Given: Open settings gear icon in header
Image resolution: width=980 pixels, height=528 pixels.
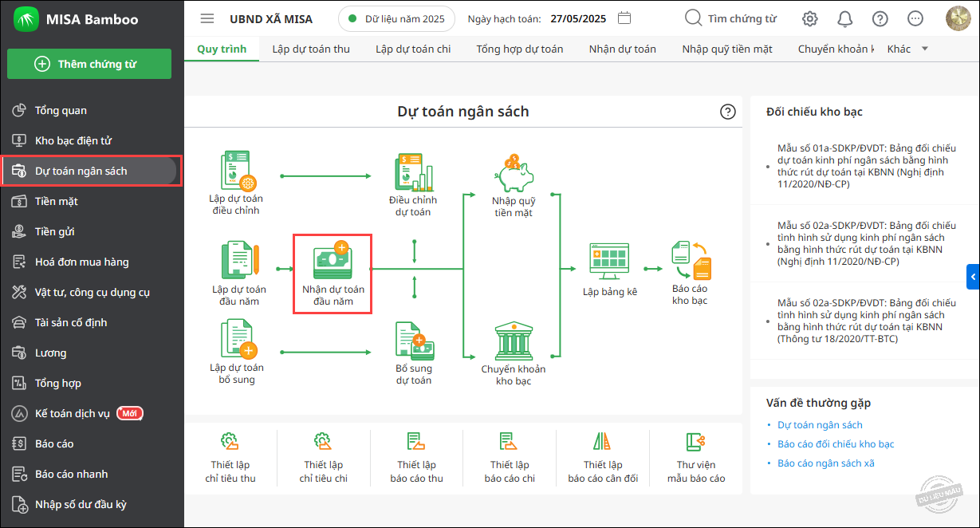Looking at the screenshot, I should 810,18.
